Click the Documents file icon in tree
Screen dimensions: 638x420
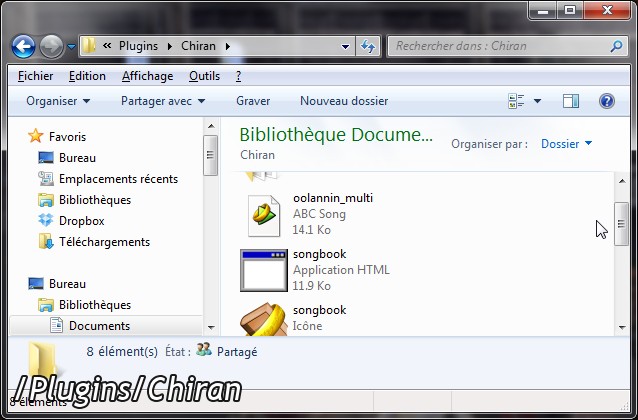click(56, 325)
